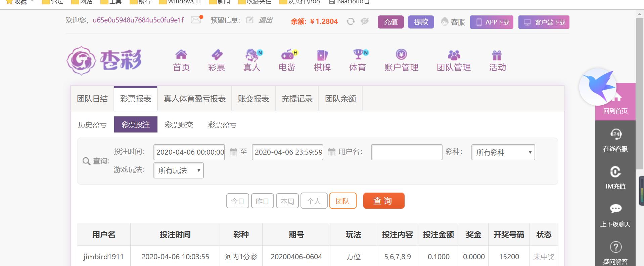Click 投注金额 column header
The width and height of the screenshot is (644, 266).
coord(439,234)
